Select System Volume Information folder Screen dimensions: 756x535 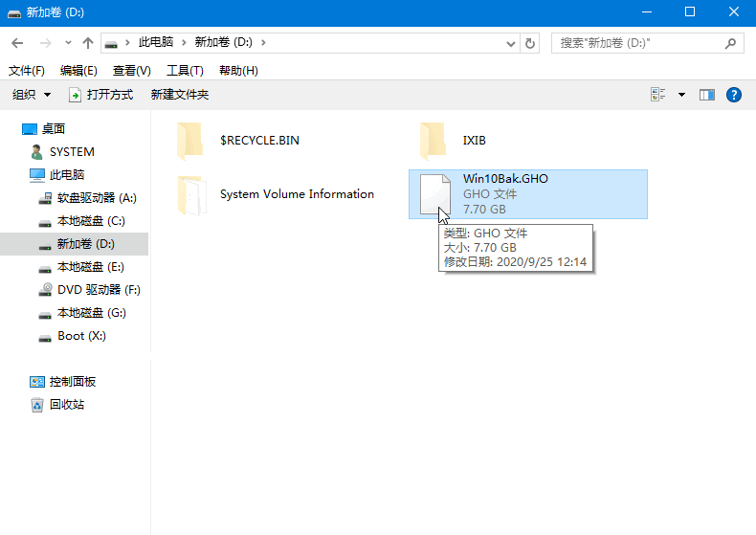191,194
